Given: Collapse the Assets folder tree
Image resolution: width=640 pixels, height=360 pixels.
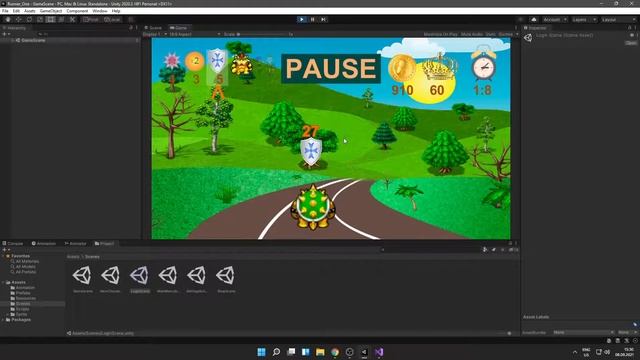Looking at the screenshot, I should 3,282.
